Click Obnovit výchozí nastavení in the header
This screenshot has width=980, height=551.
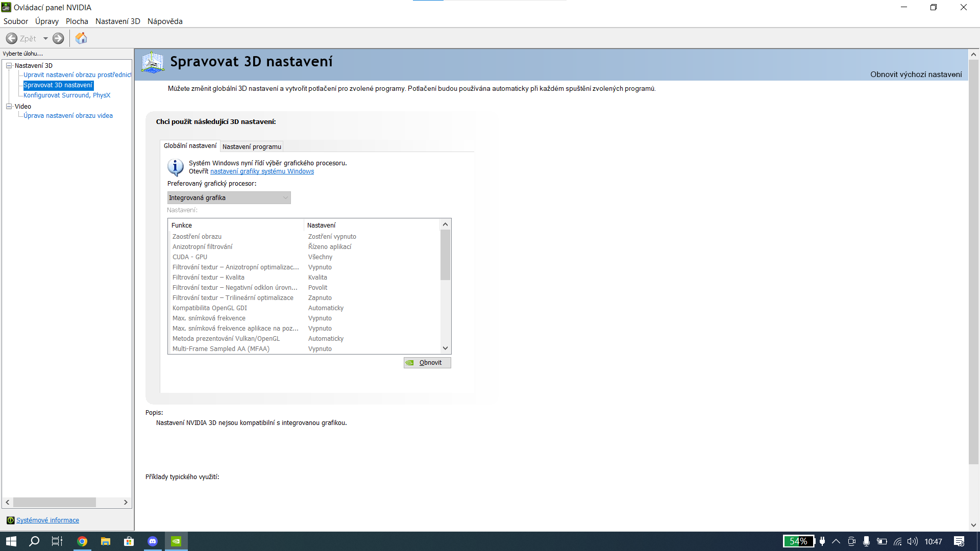[916, 74]
